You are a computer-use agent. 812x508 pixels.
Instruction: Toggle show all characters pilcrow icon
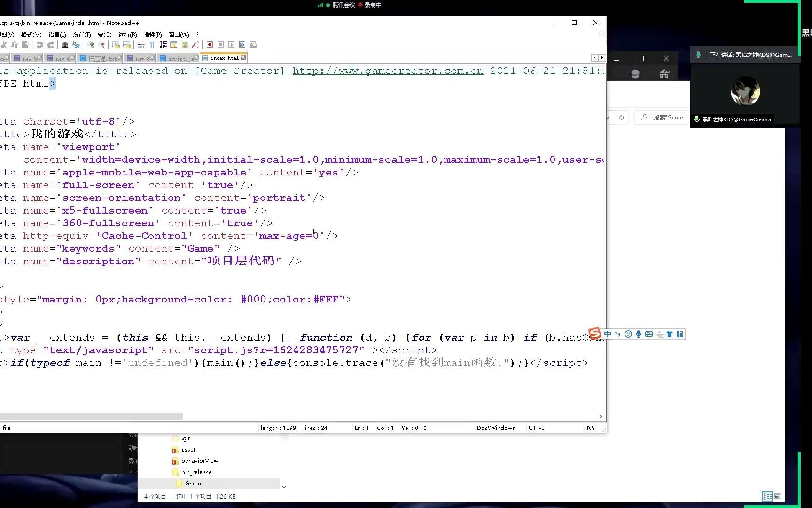[x=152, y=45]
